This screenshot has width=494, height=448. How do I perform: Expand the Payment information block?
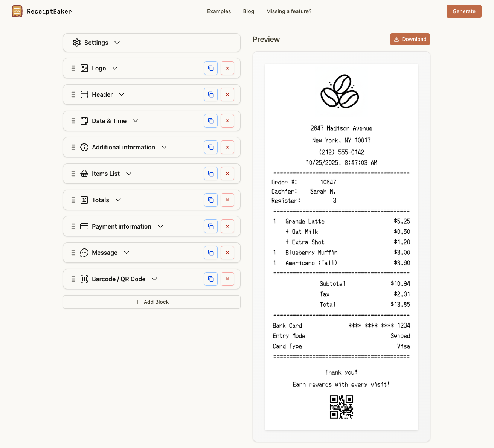pos(160,226)
